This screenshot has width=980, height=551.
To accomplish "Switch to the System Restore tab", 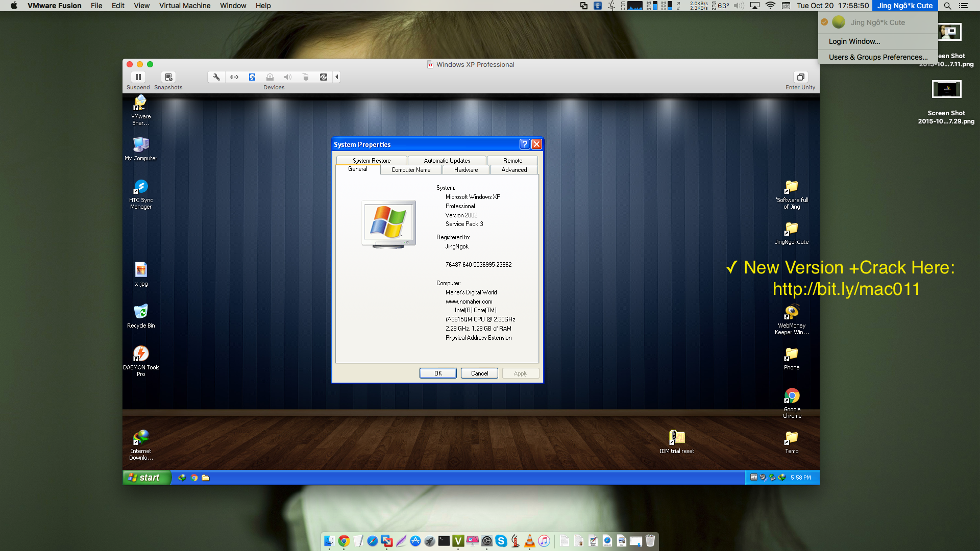I will [371, 160].
